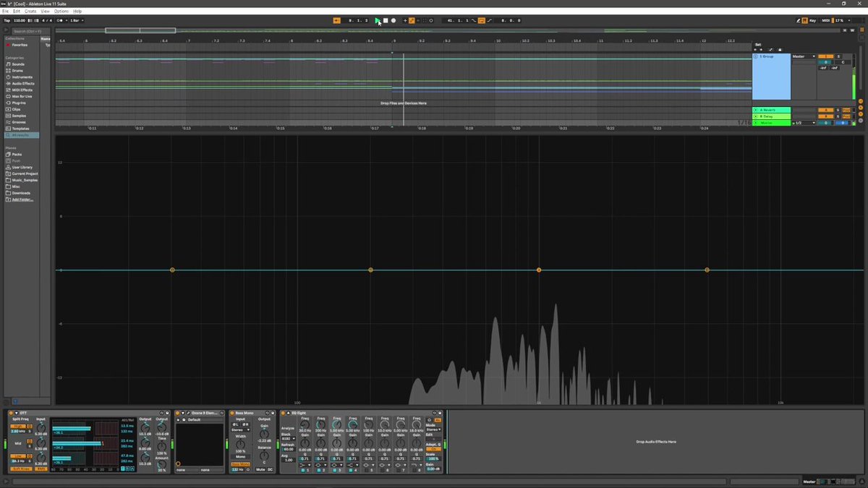
Task: Click the Arrangement Record button
Action: pyautogui.click(x=393, y=20)
